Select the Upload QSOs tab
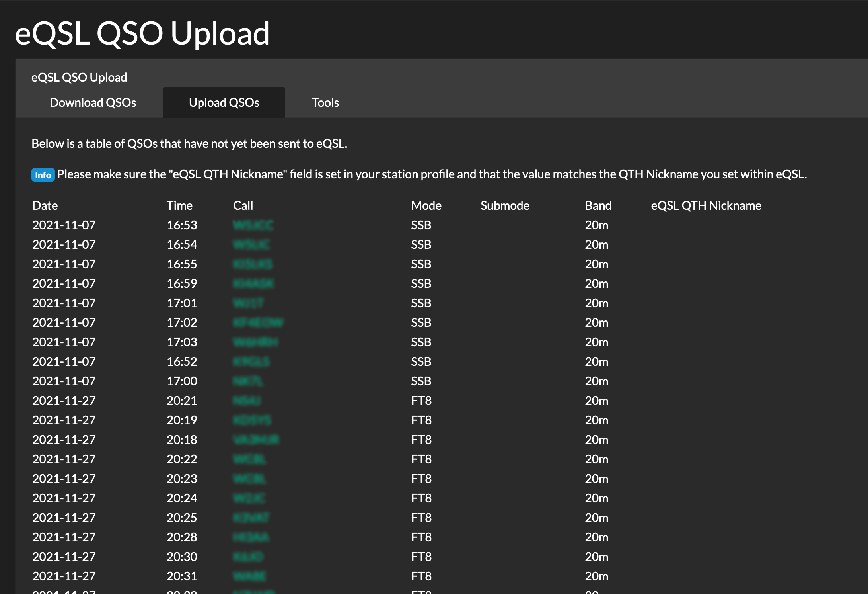868x594 pixels. click(x=224, y=102)
